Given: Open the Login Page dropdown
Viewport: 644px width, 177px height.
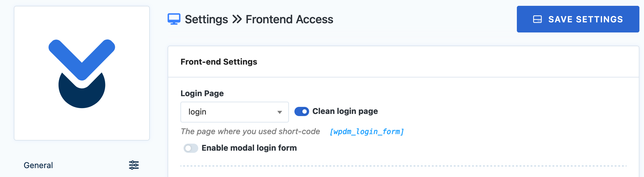Looking at the screenshot, I should (235, 112).
